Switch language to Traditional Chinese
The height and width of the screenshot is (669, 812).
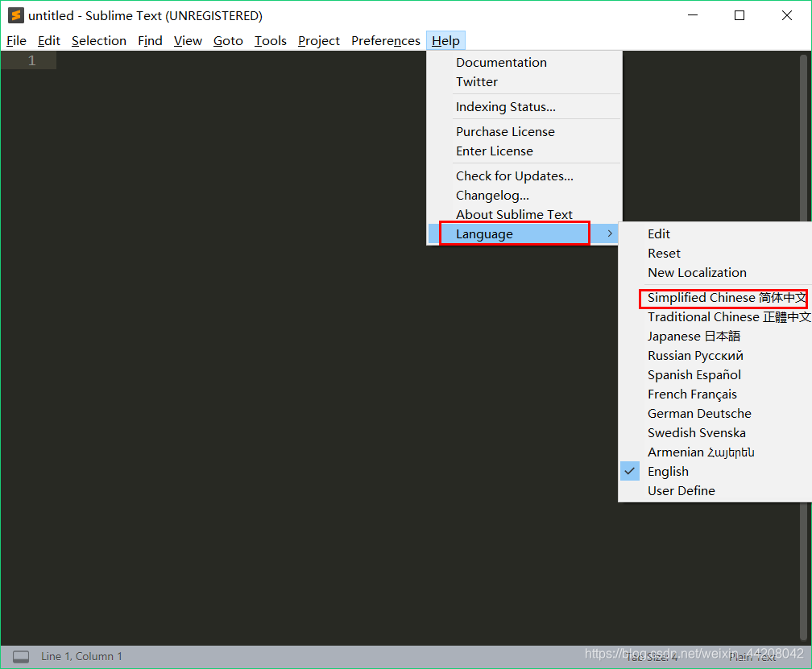pos(715,316)
